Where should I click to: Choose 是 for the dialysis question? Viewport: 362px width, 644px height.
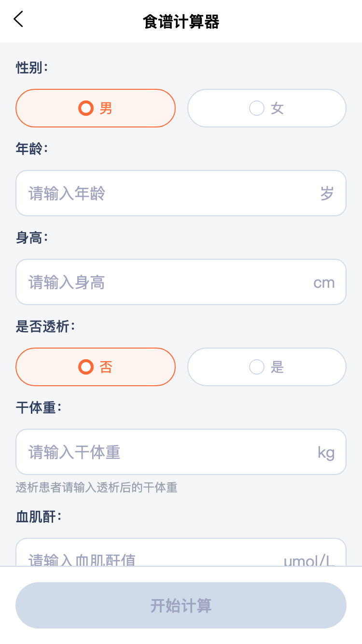pos(266,367)
